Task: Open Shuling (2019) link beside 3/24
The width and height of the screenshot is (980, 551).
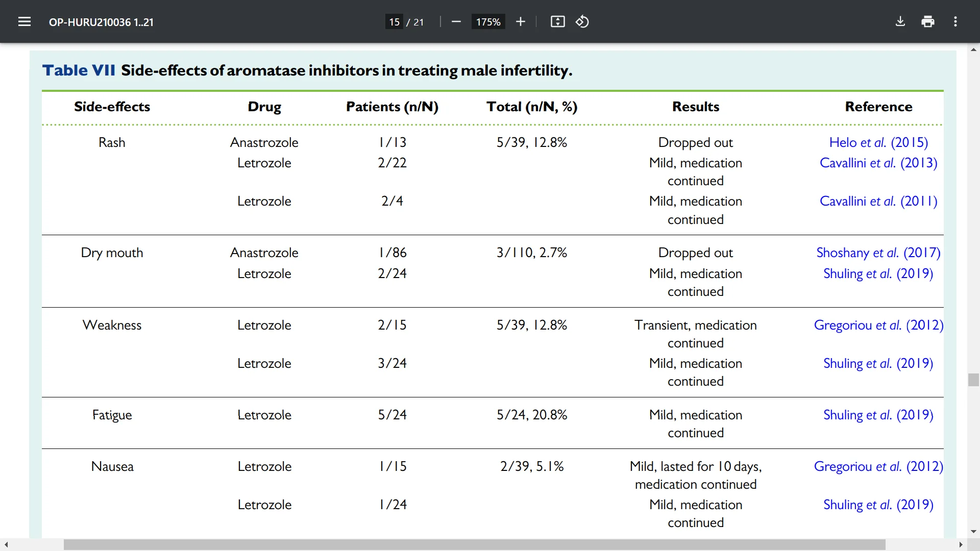Action: (878, 363)
